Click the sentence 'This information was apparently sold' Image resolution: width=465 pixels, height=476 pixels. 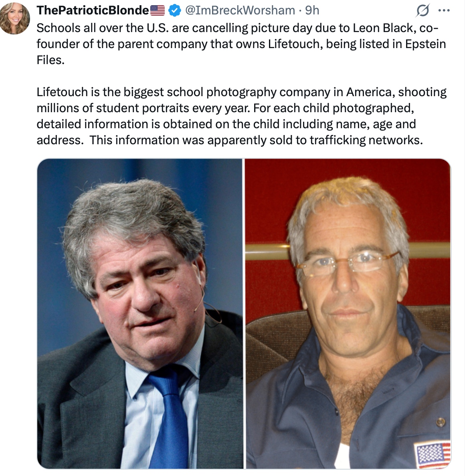tap(256, 140)
